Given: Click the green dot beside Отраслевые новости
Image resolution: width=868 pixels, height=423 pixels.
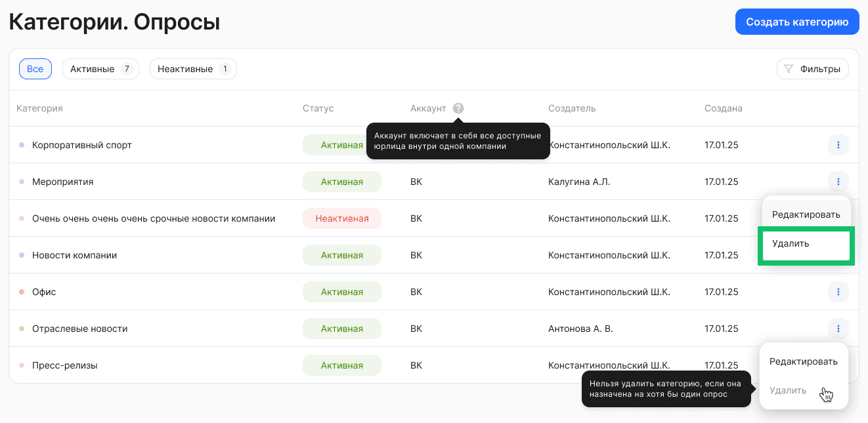Looking at the screenshot, I should pyautogui.click(x=22, y=329).
